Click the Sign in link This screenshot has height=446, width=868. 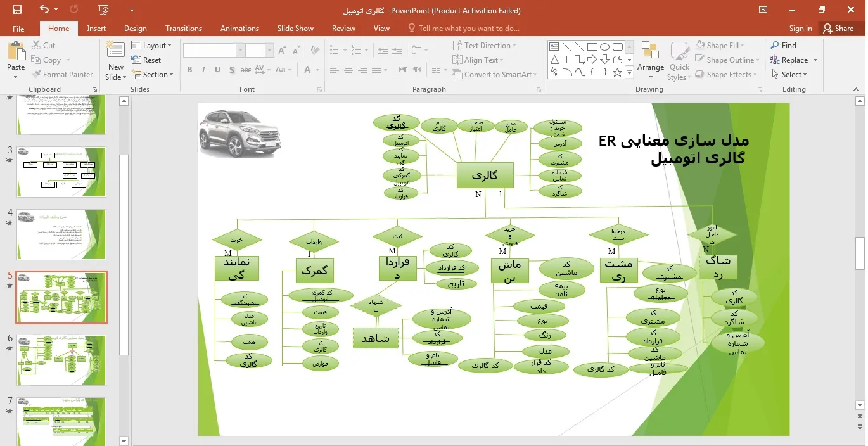pos(800,29)
